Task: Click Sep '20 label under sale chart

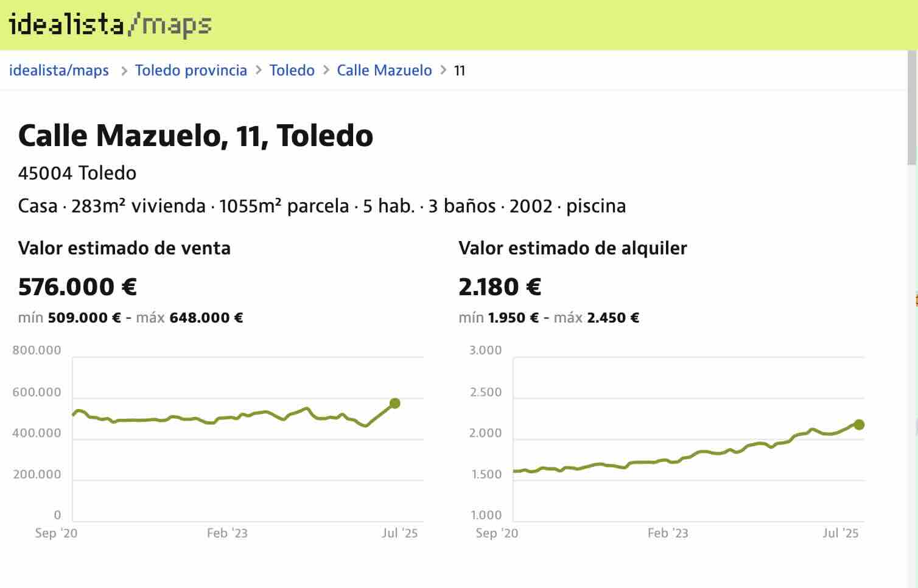Action: coord(56,533)
